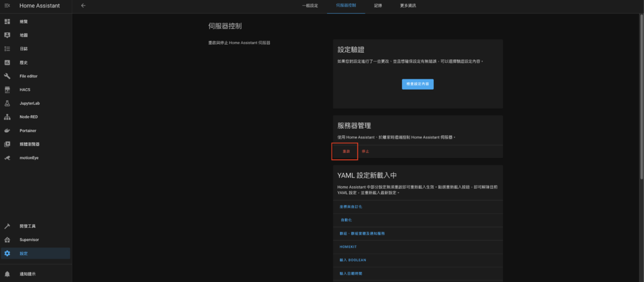This screenshot has height=282, width=644.
Task: Click the YAML 設定新載入中 heading
Action: pyautogui.click(x=367, y=175)
